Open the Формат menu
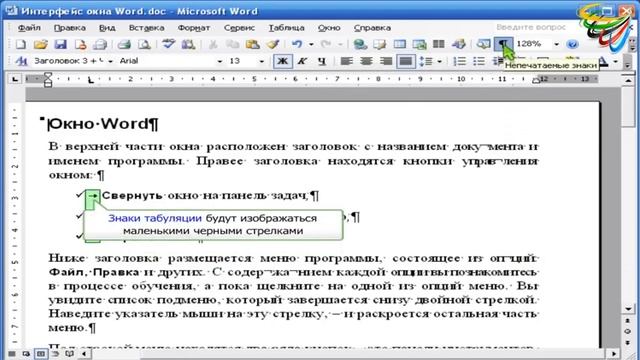This screenshot has height=360, width=640. point(194,28)
